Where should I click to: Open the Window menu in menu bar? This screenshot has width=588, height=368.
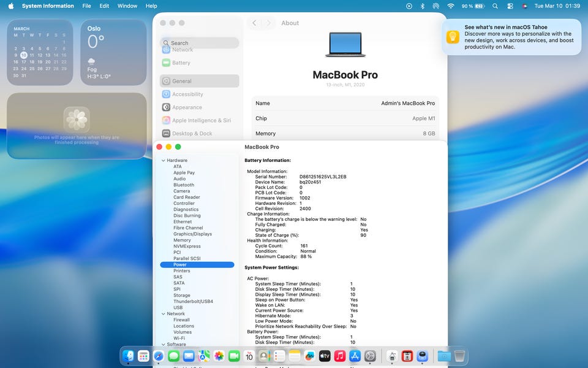pos(127,6)
